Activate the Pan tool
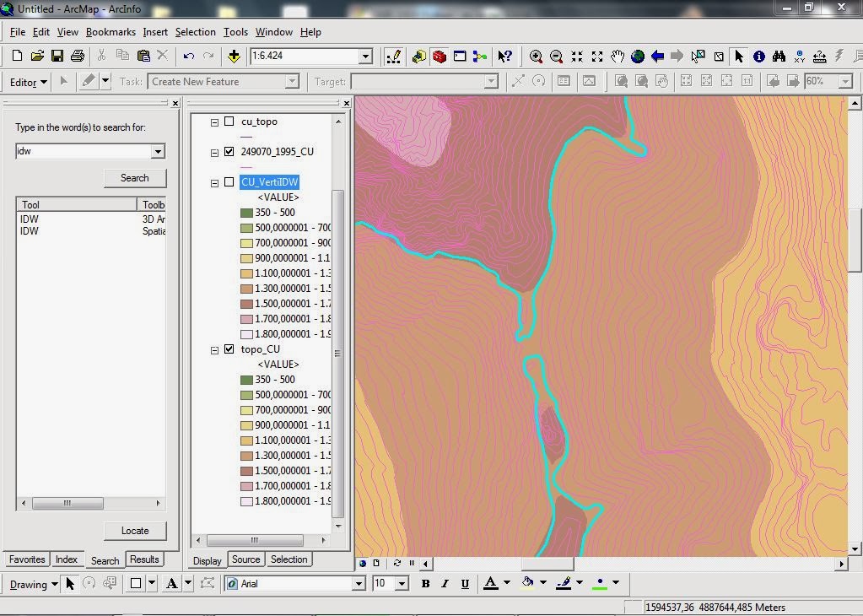 (x=617, y=57)
